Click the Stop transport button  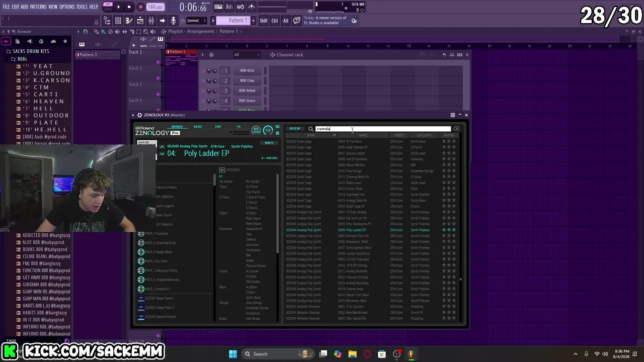(129, 7)
